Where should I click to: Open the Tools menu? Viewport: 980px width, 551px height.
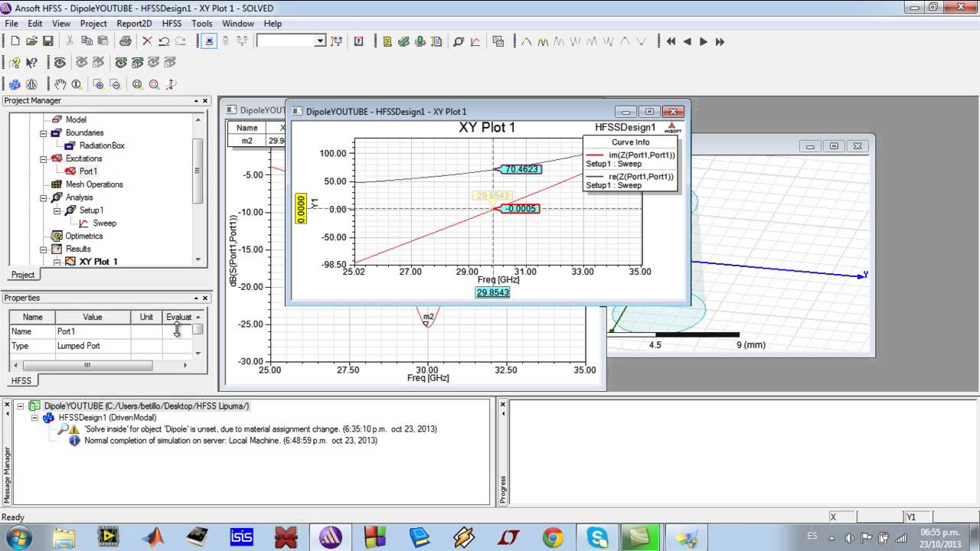tap(202, 24)
